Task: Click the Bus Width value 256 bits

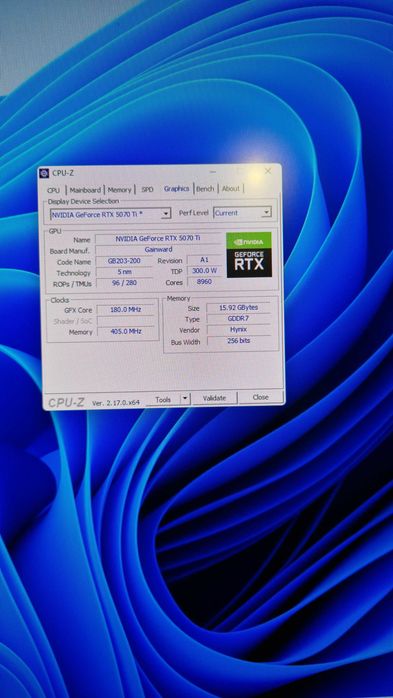Action: pos(238,341)
